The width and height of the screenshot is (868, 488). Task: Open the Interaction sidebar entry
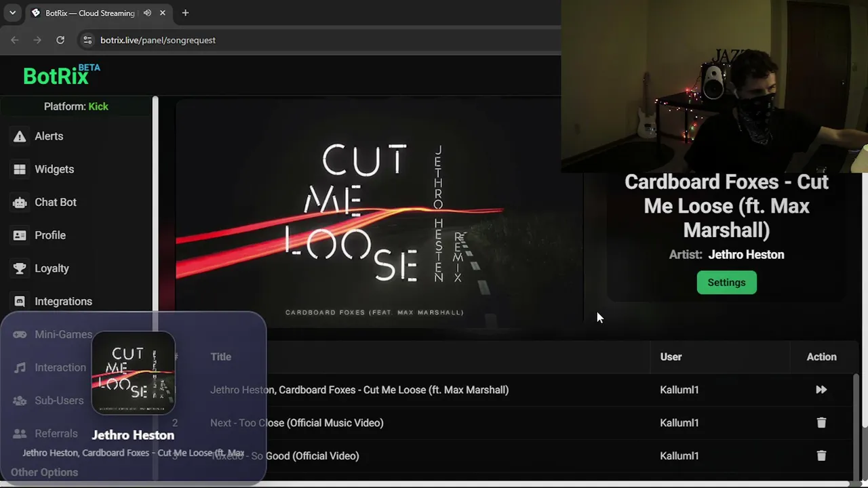pyautogui.click(x=51, y=367)
